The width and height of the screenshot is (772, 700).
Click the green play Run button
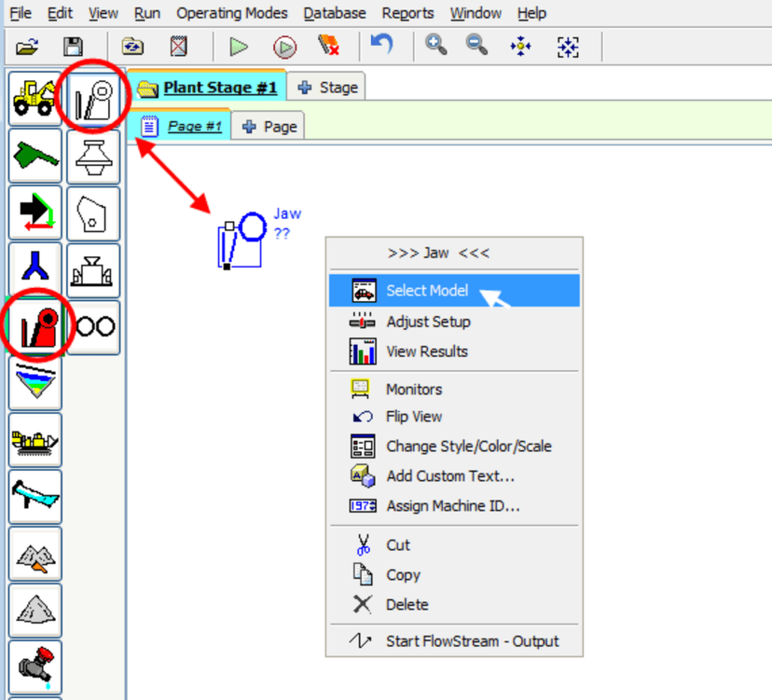[239, 47]
